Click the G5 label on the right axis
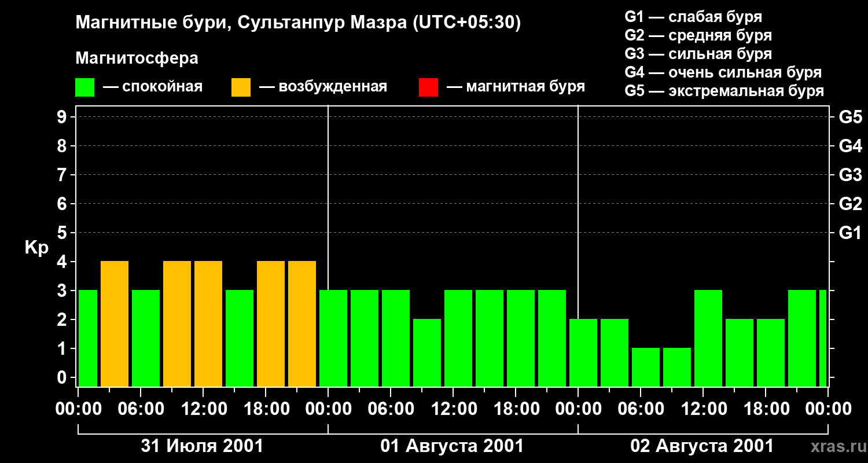Screen dimensions: 868x463 850,117
